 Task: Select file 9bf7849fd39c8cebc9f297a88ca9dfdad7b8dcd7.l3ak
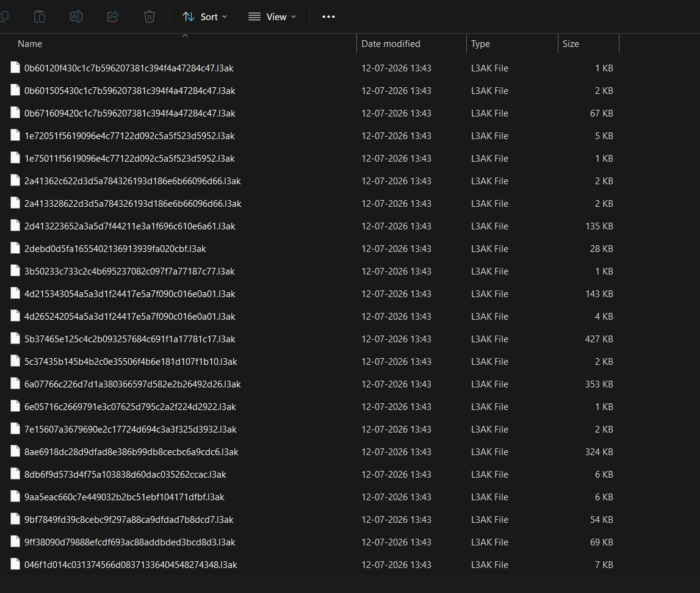point(129,520)
